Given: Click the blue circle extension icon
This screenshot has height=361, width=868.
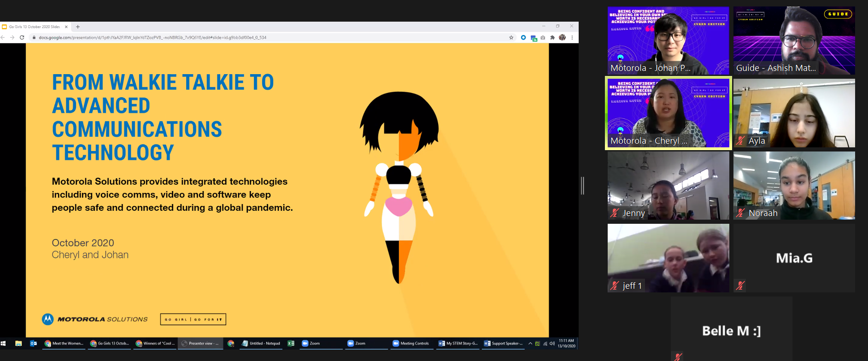Looking at the screenshot, I should click(523, 37).
